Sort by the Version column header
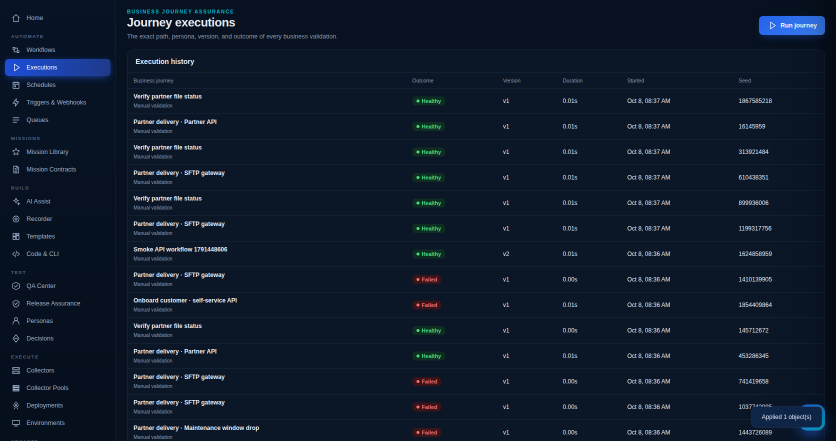This screenshot has width=836, height=441. (x=511, y=81)
